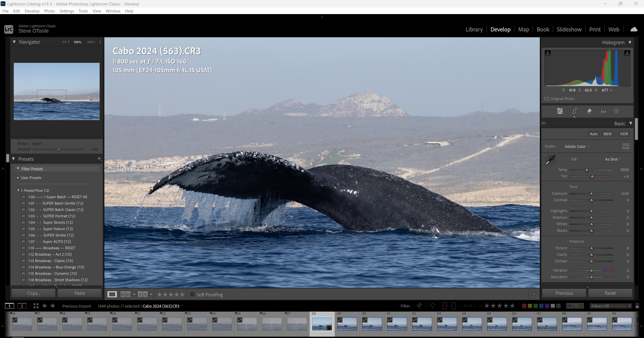Select the Crop Overlay tool icon
The height and width of the screenshot is (338, 644).
coord(575,111)
